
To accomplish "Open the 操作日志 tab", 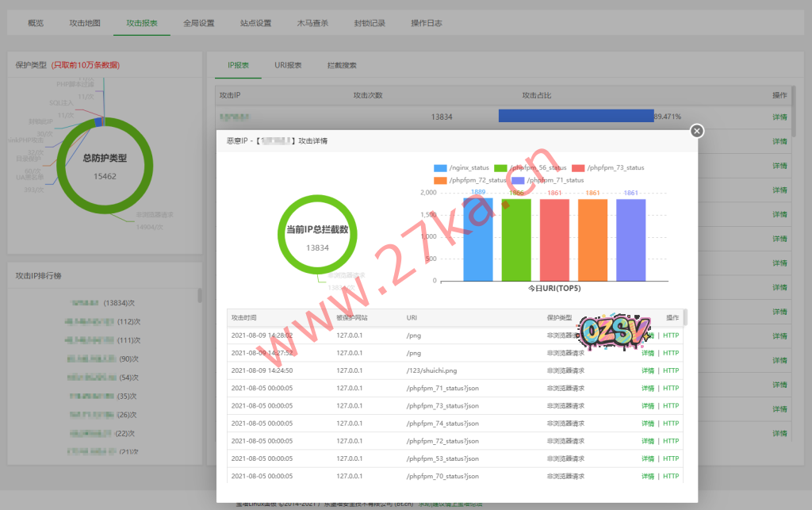I will click(427, 23).
